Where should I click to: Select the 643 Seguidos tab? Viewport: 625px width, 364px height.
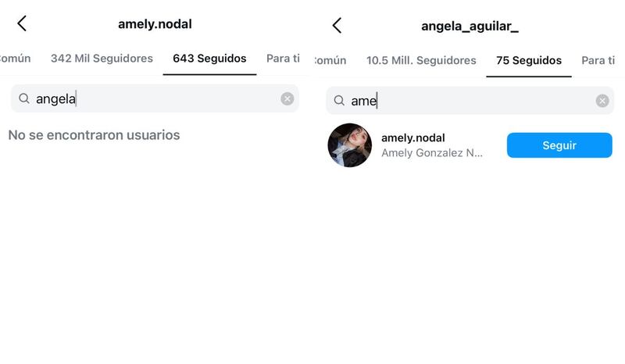pyautogui.click(x=209, y=59)
